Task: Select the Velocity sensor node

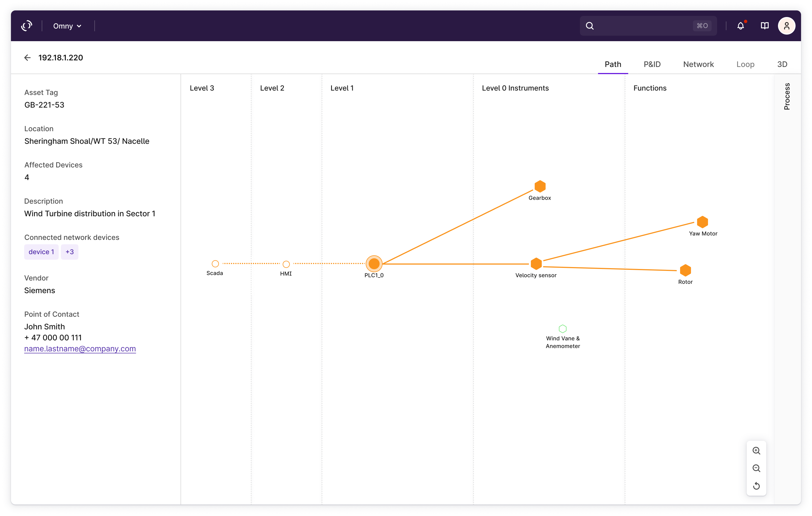Action: click(536, 263)
